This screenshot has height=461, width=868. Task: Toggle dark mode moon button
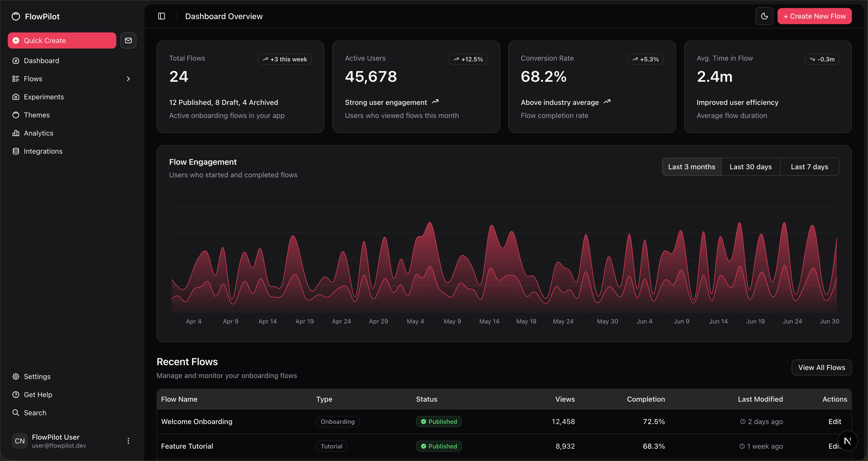tap(764, 16)
